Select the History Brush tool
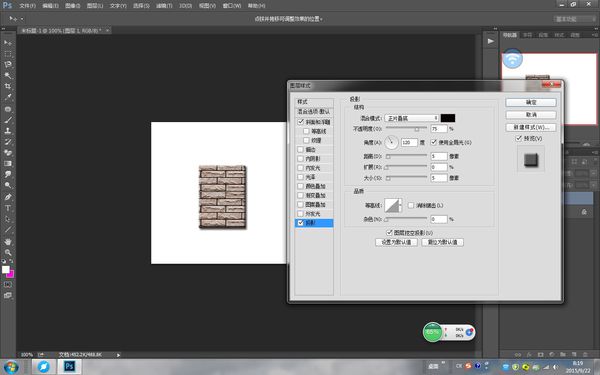 [x=8, y=142]
